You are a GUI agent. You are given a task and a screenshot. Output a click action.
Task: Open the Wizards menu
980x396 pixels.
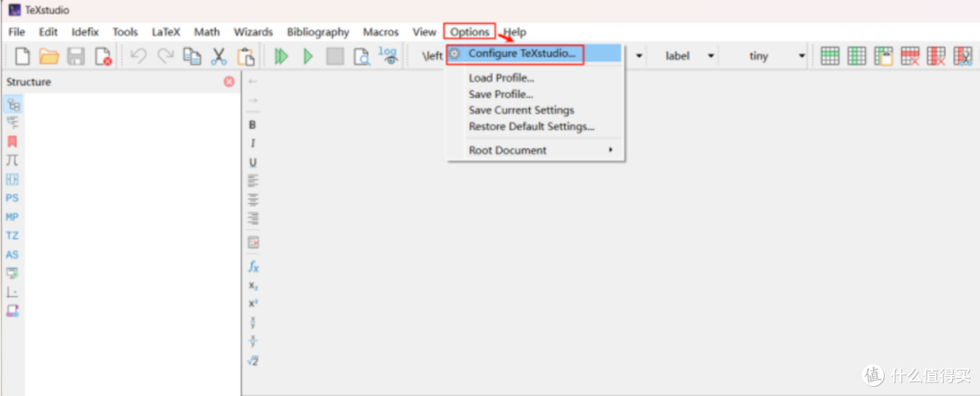[253, 32]
